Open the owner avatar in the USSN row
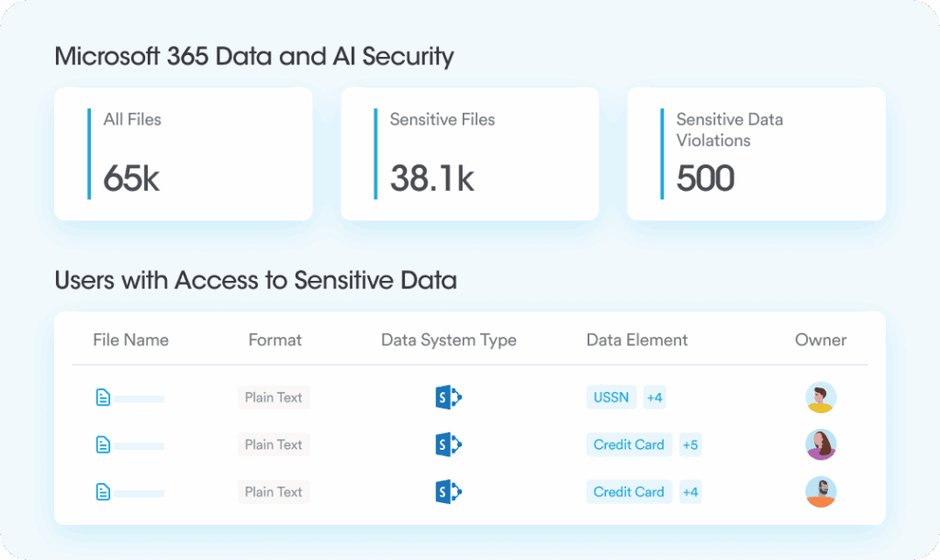This screenshot has width=940, height=560. click(821, 398)
